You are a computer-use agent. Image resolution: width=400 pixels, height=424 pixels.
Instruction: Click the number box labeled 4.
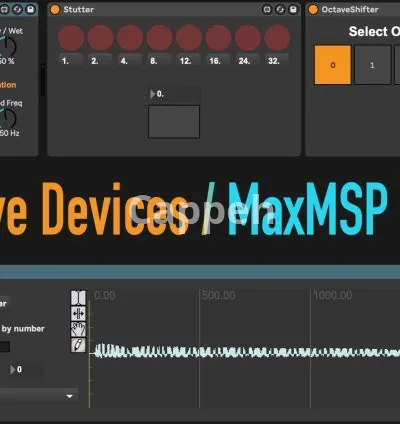(130, 61)
